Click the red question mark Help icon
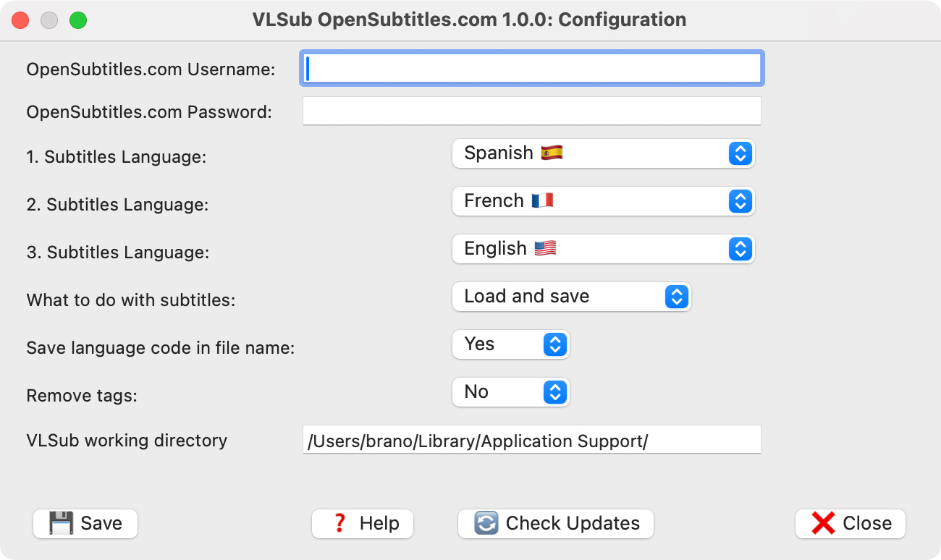941x560 pixels. [339, 523]
